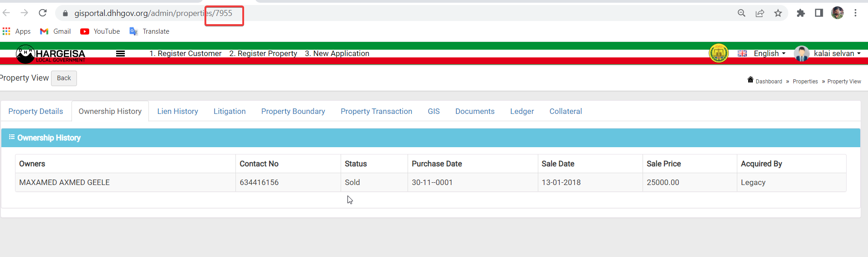
Task: Open the Chrome three-dot menu
Action: [855, 13]
